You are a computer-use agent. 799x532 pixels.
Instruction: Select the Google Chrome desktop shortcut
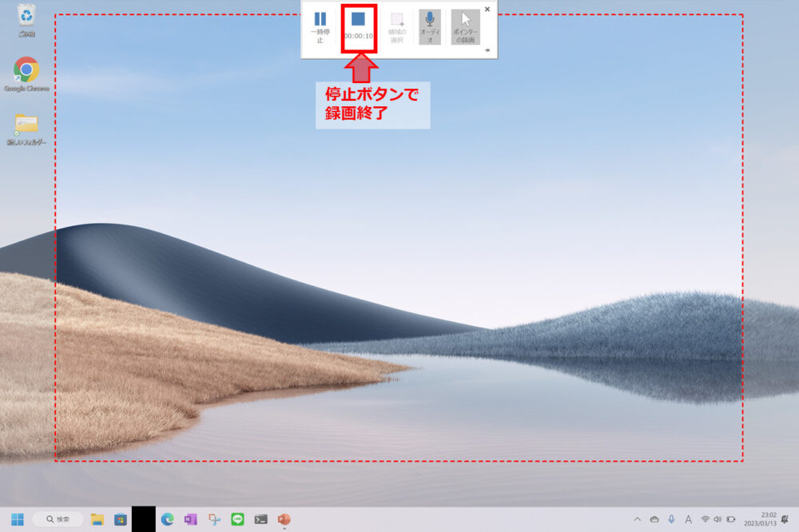[x=26, y=74]
